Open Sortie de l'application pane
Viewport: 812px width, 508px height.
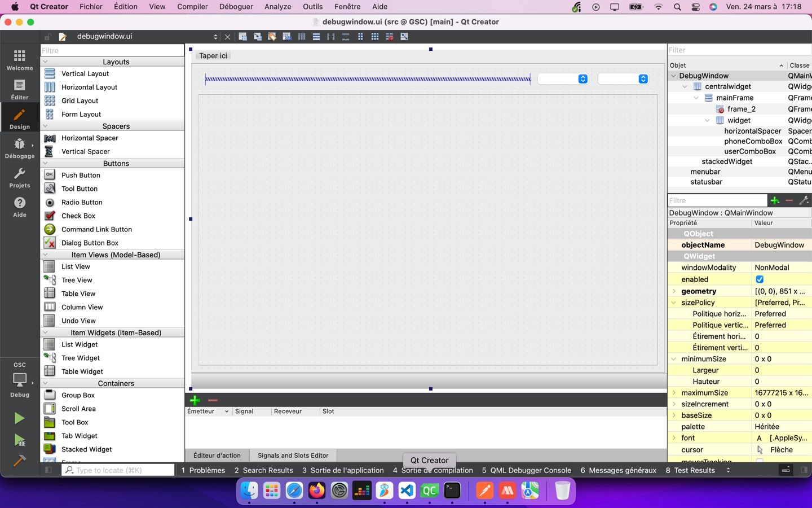343,470
